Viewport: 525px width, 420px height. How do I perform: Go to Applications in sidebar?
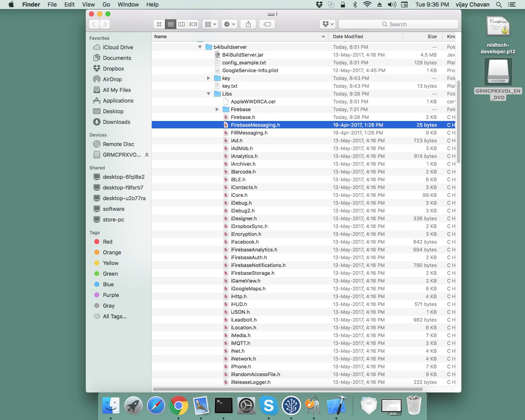click(x=118, y=100)
